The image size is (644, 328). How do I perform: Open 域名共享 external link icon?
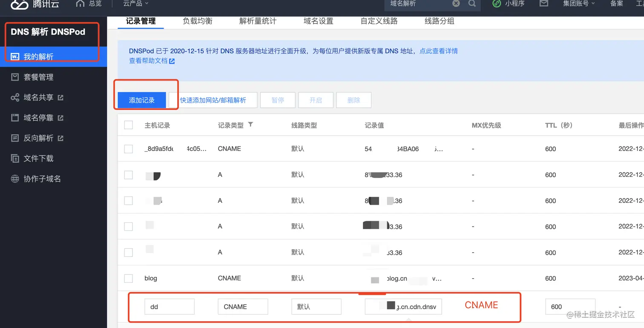60,98
